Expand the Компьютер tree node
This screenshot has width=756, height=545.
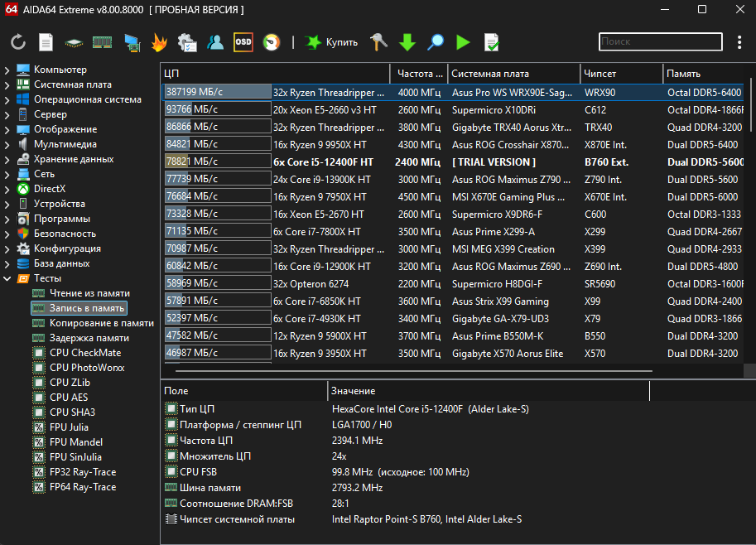tap(7, 70)
